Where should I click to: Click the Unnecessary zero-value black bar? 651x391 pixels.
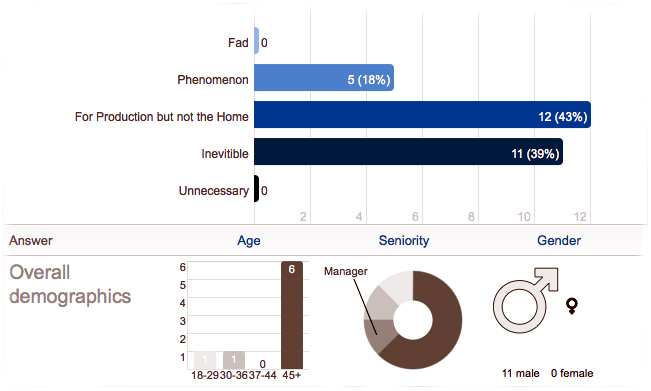(x=257, y=188)
